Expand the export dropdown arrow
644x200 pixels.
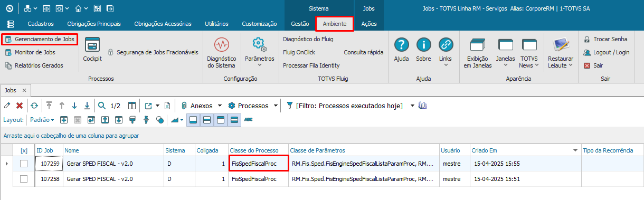tap(157, 106)
